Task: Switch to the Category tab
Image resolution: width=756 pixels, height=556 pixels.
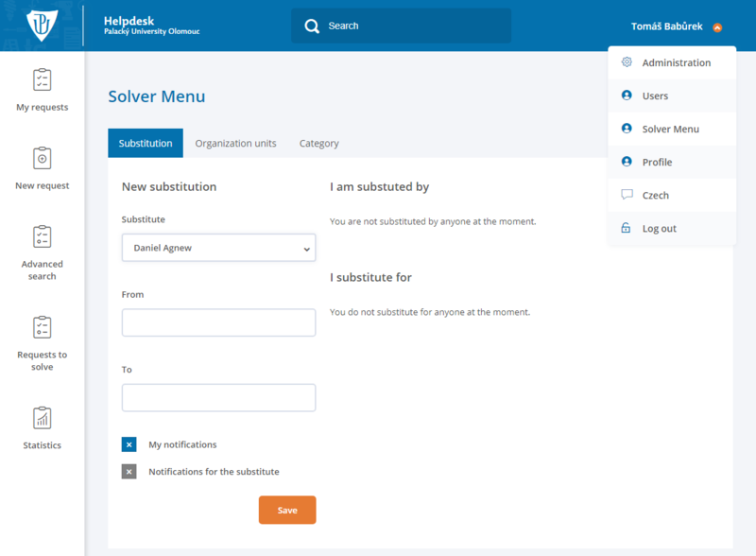Action: (x=318, y=144)
